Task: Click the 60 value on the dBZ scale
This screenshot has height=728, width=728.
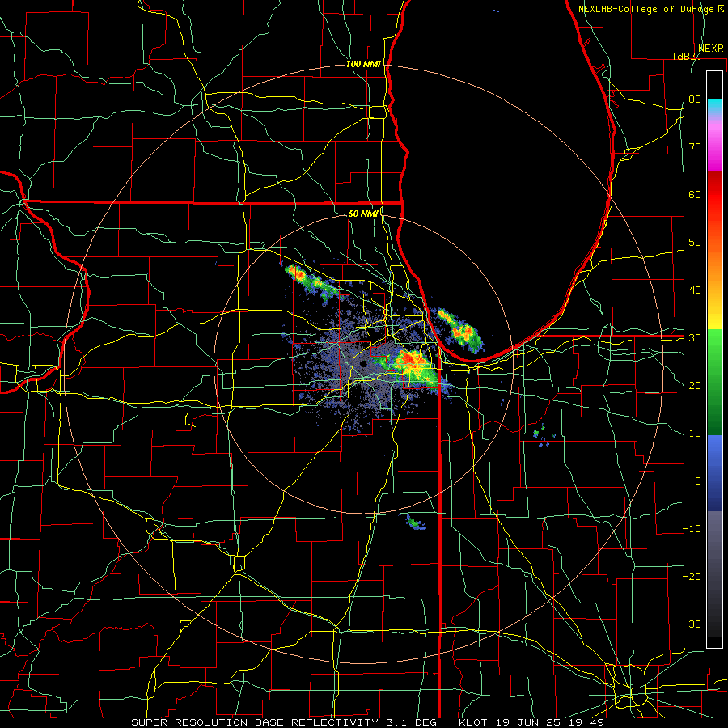Action: click(695, 194)
